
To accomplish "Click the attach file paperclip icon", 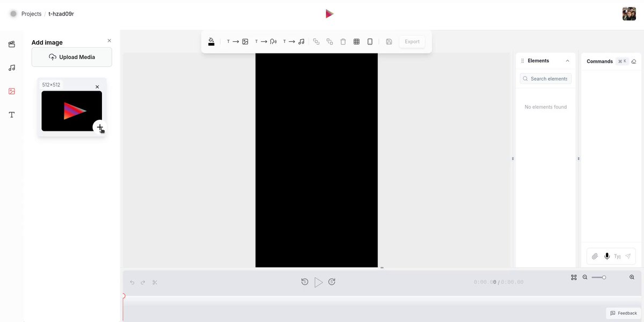I will coord(595,257).
